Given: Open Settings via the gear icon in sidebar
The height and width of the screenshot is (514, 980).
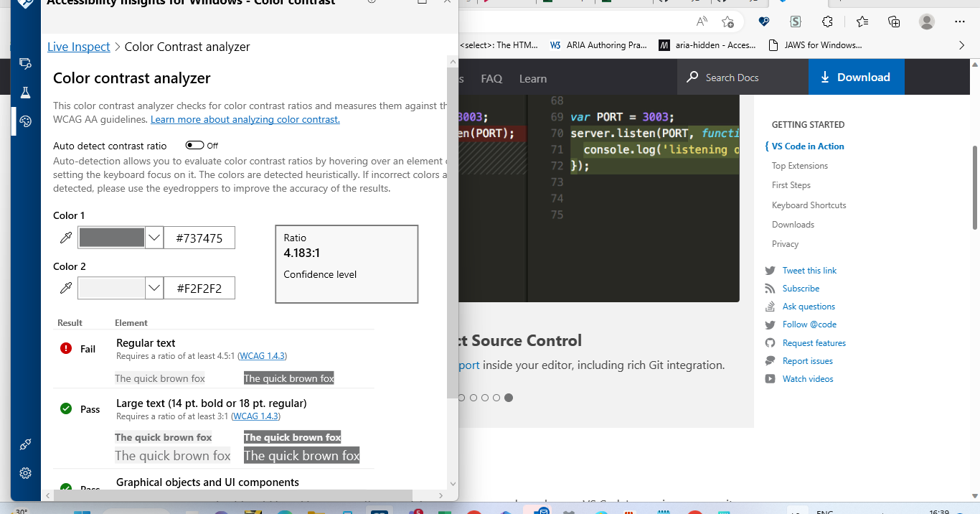Looking at the screenshot, I should [x=25, y=472].
